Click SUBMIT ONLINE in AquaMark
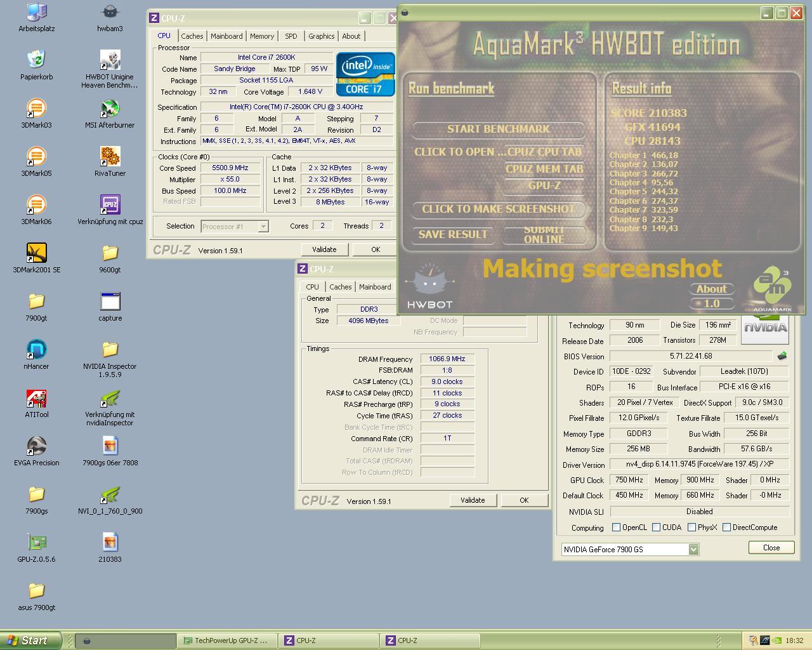Image resolution: width=812 pixels, height=650 pixels. pyautogui.click(x=544, y=235)
